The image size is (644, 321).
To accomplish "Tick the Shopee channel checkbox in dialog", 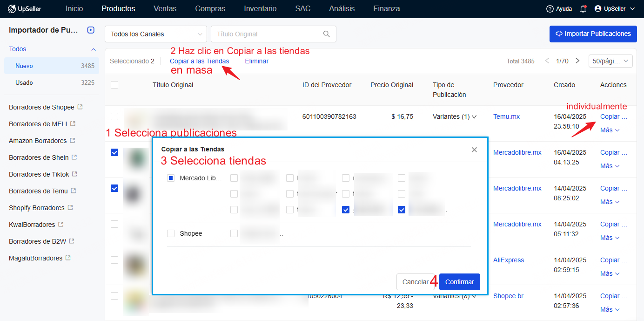I will coord(171,233).
